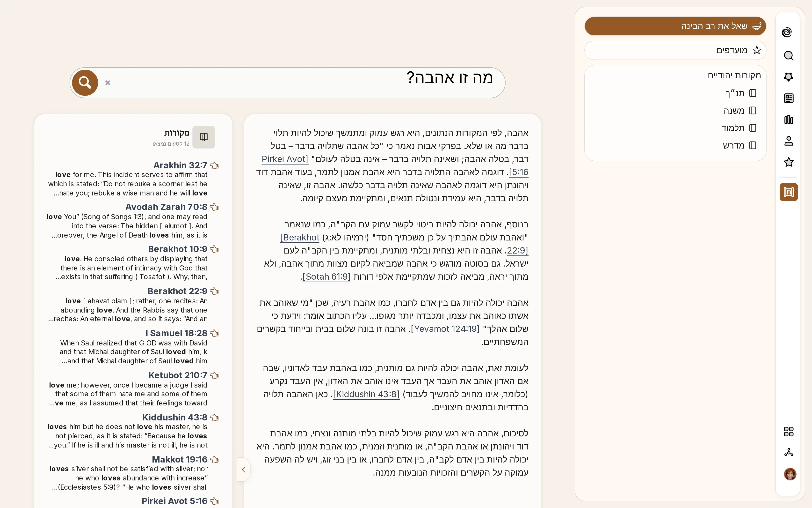Click the open book icon beside מקורות
Image resolution: width=812 pixels, height=508 pixels.
point(204,137)
